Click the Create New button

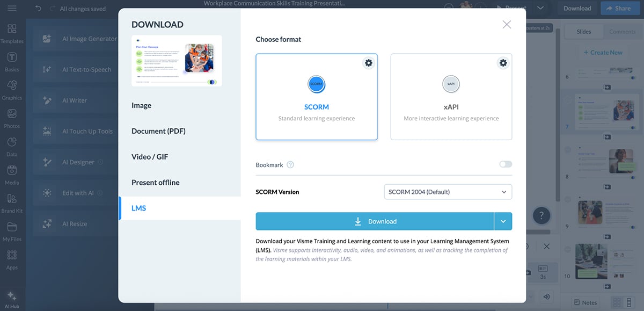[603, 52]
